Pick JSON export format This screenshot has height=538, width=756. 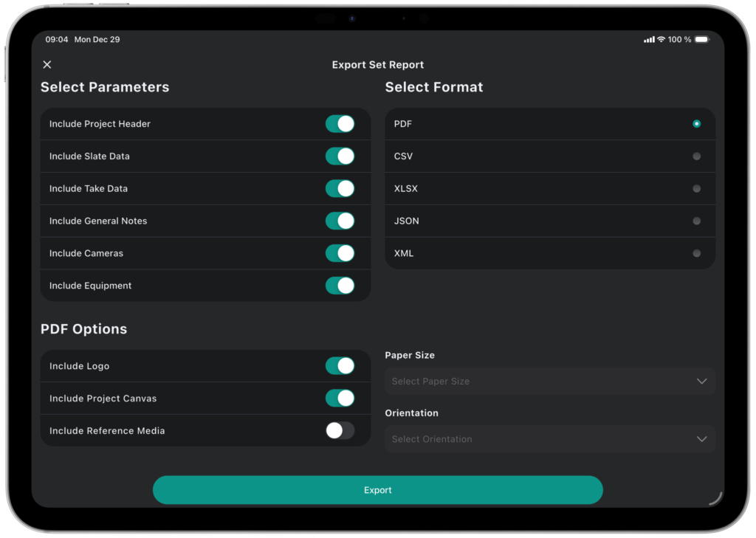(x=696, y=221)
